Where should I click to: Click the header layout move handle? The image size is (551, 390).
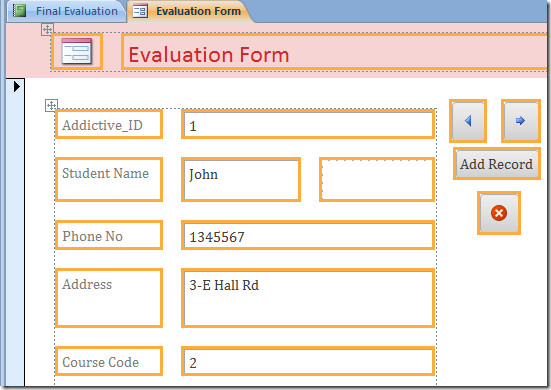47,29
